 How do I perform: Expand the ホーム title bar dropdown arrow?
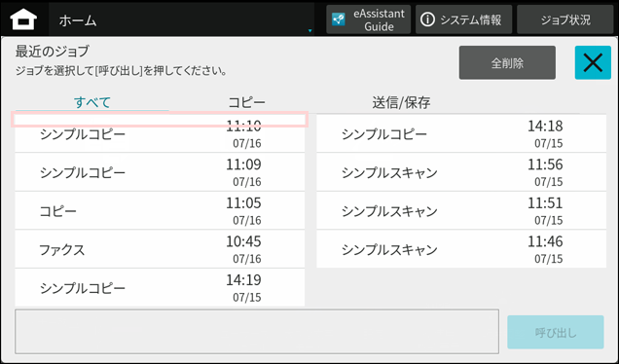309,30
